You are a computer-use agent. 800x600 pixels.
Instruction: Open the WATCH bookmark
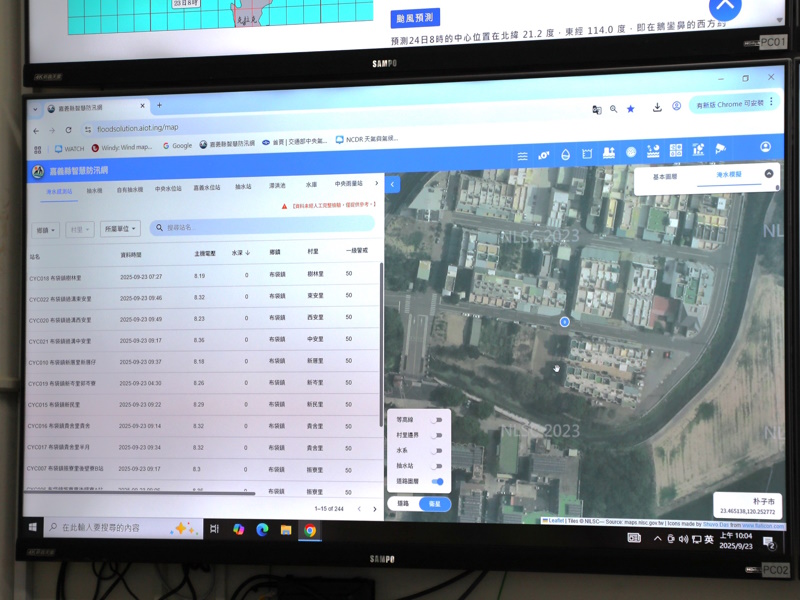[69, 149]
